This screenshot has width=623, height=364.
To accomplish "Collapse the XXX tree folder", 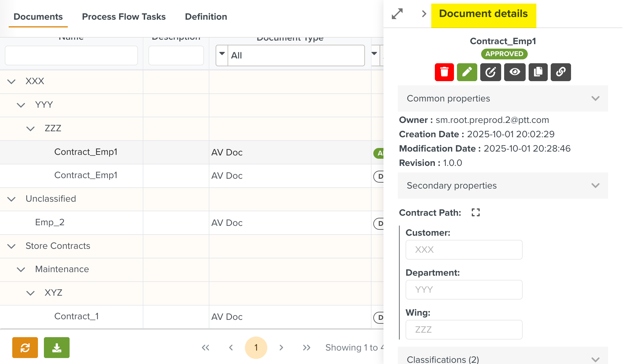I will [11, 81].
